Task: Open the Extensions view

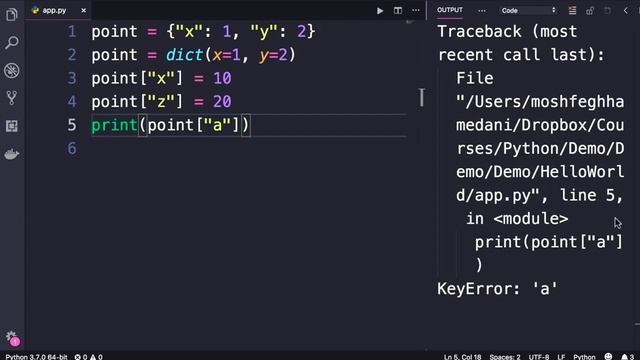Action: click(12, 126)
